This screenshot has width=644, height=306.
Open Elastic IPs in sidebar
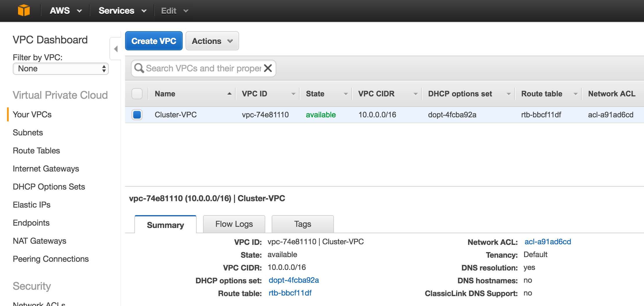(x=32, y=205)
